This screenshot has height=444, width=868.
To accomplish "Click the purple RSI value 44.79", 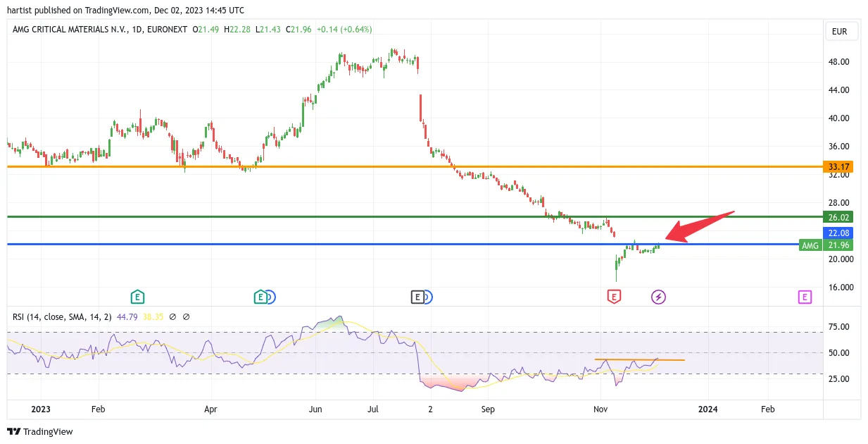I will pos(129,317).
